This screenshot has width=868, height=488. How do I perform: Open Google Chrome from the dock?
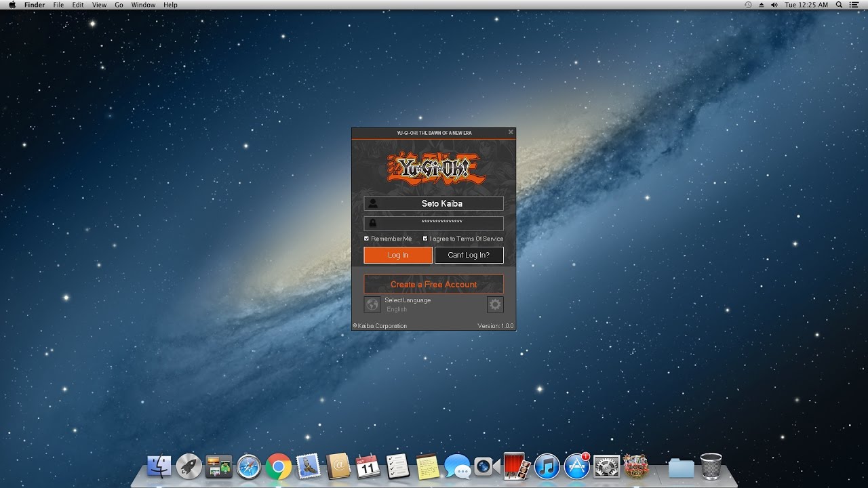point(279,466)
